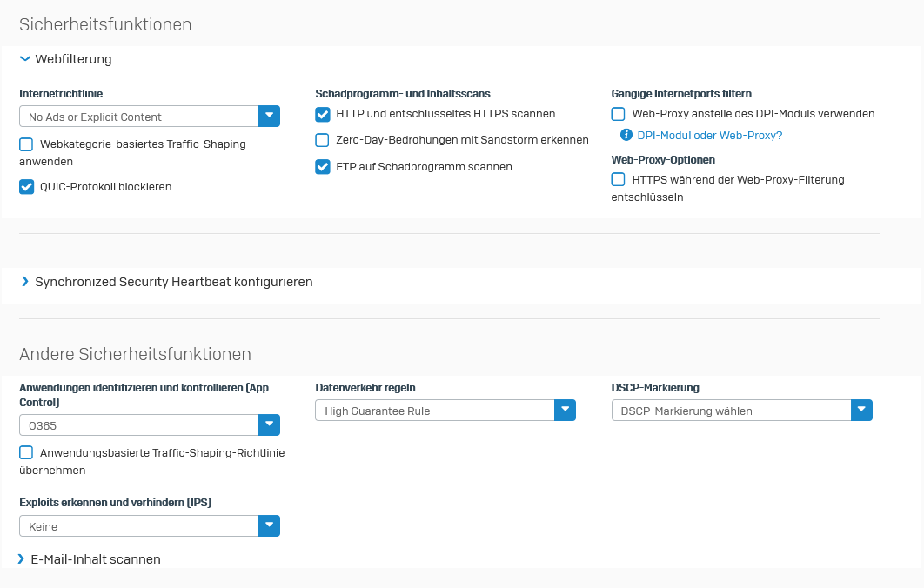Click the Internetrichtlinie label

(x=61, y=94)
